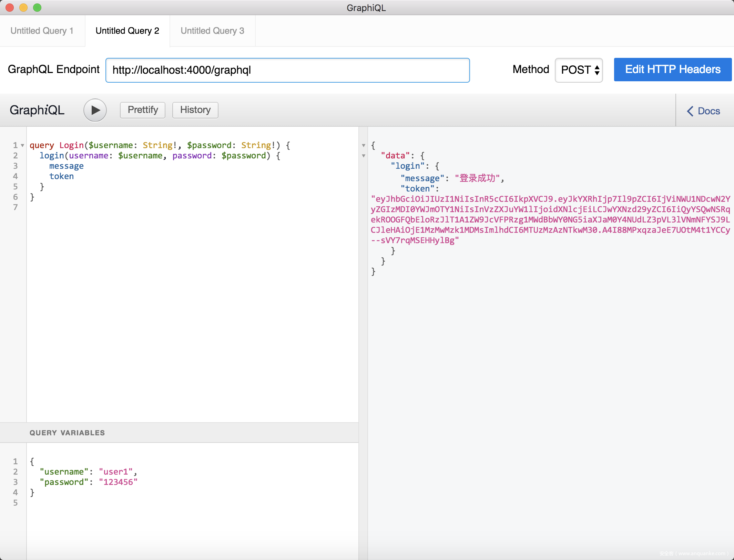Focus the GraphQL Endpoint URL field
Screen dimensions: 734x560
click(x=287, y=70)
